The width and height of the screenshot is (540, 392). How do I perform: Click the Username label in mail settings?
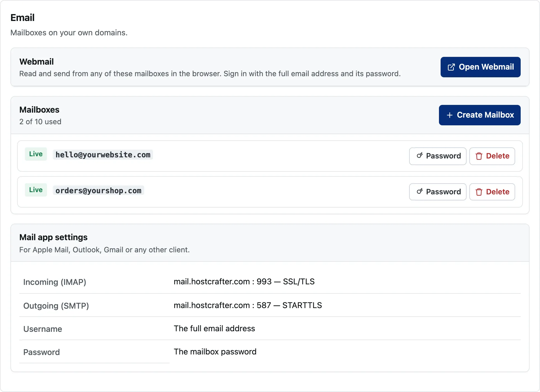(43, 329)
